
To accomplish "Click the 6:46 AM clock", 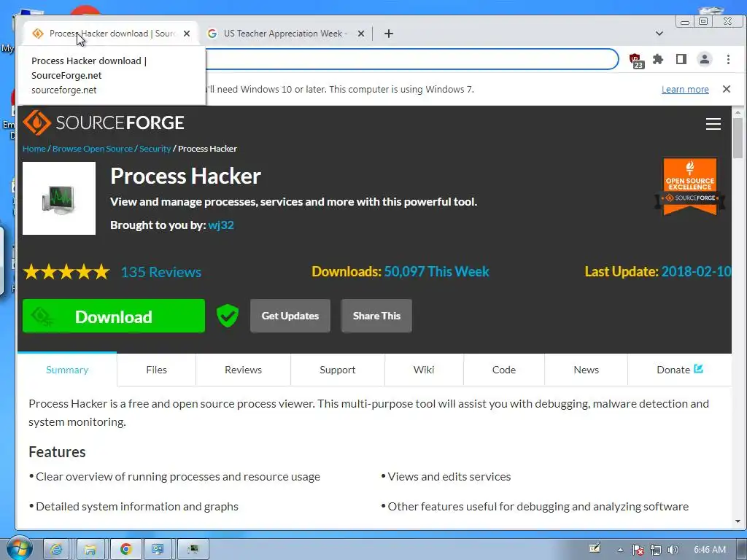I will [x=709, y=550].
